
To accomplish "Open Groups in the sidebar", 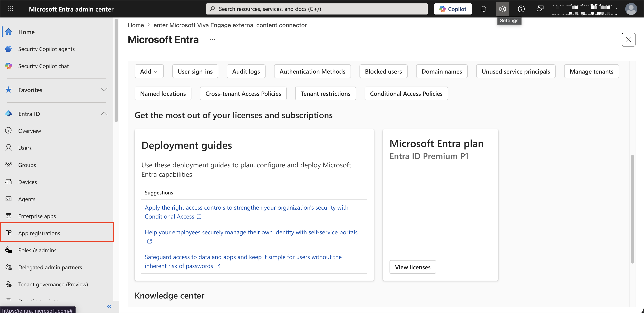I will 57,165.
